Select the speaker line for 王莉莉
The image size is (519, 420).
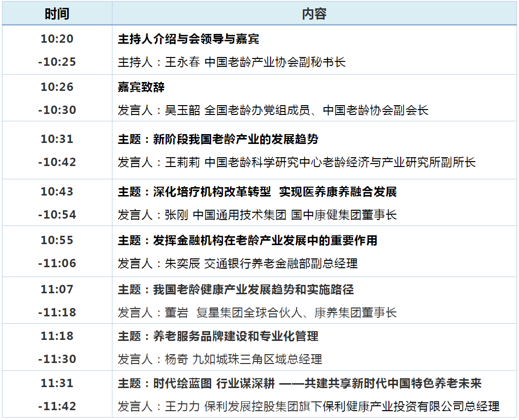(x=297, y=162)
